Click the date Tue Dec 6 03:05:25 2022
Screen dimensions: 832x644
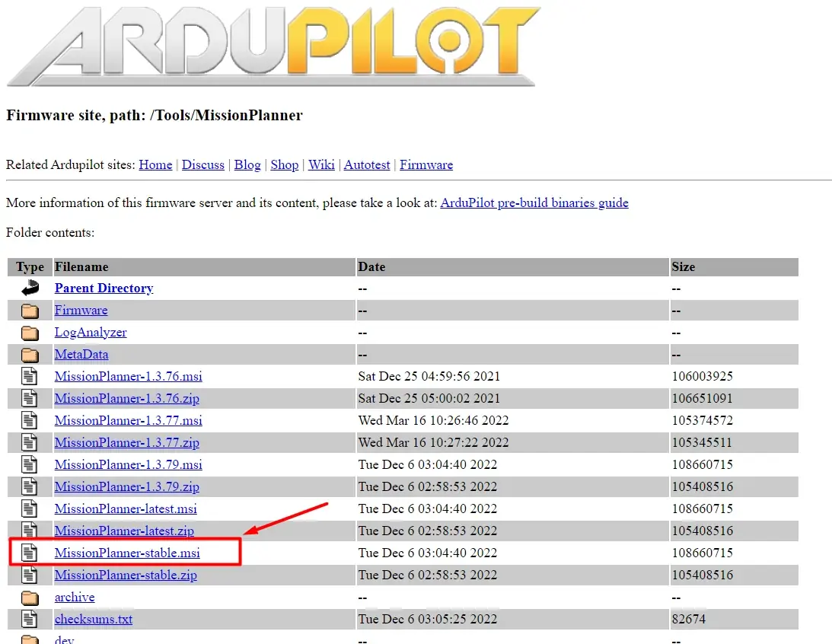point(428,619)
